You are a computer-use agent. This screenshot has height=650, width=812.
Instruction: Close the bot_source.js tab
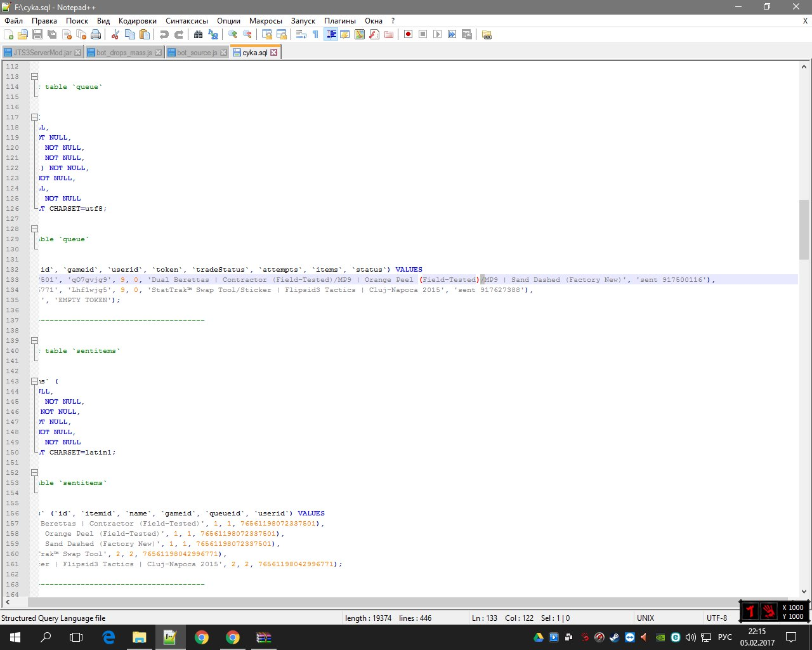[223, 53]
